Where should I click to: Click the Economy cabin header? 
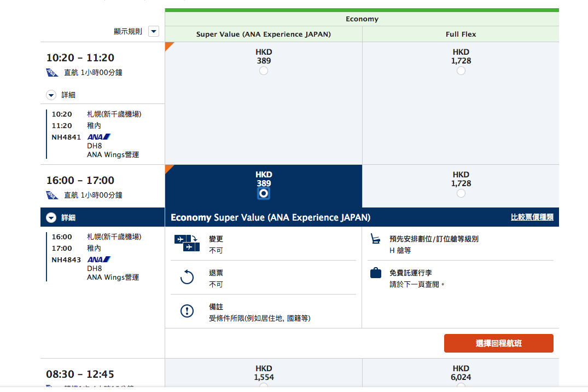362,19
